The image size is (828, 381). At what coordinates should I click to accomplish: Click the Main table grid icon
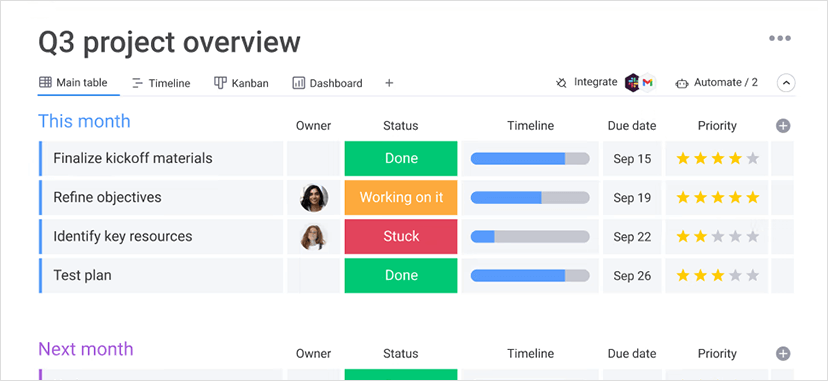pyautogui.click(x=45, y=82)
